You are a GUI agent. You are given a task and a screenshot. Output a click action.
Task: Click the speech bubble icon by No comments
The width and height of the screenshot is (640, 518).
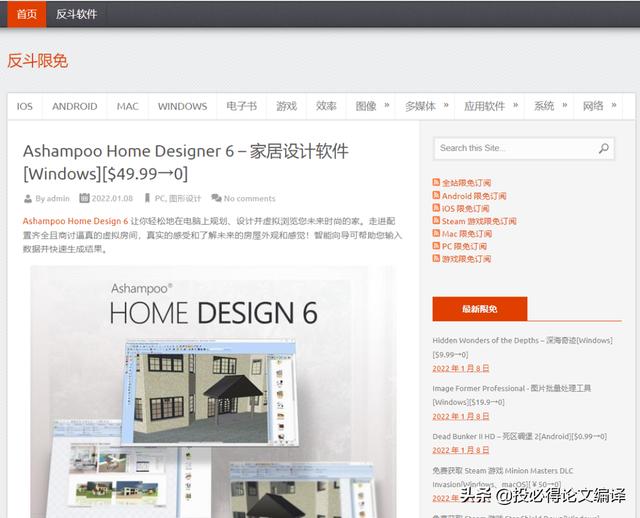coord(217,198)
